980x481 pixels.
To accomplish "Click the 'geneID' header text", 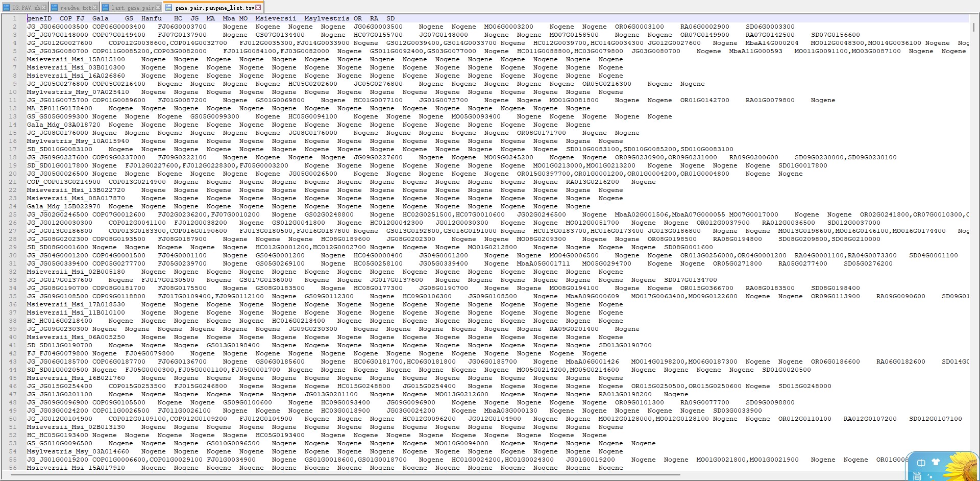I will pos(39,18).
